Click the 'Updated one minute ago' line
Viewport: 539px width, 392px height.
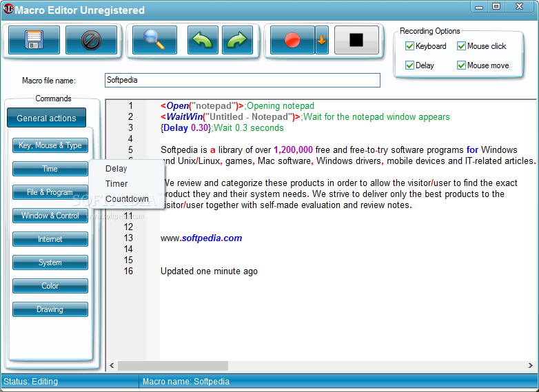(209, 271)
